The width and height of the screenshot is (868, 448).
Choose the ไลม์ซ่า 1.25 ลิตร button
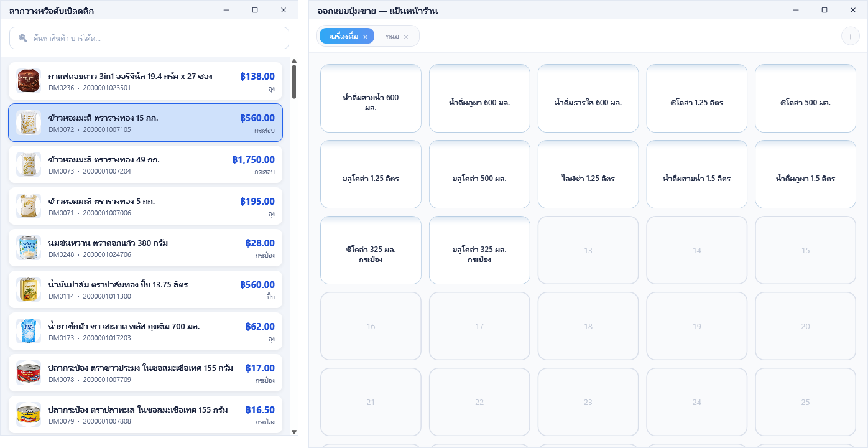coord(588,174)
